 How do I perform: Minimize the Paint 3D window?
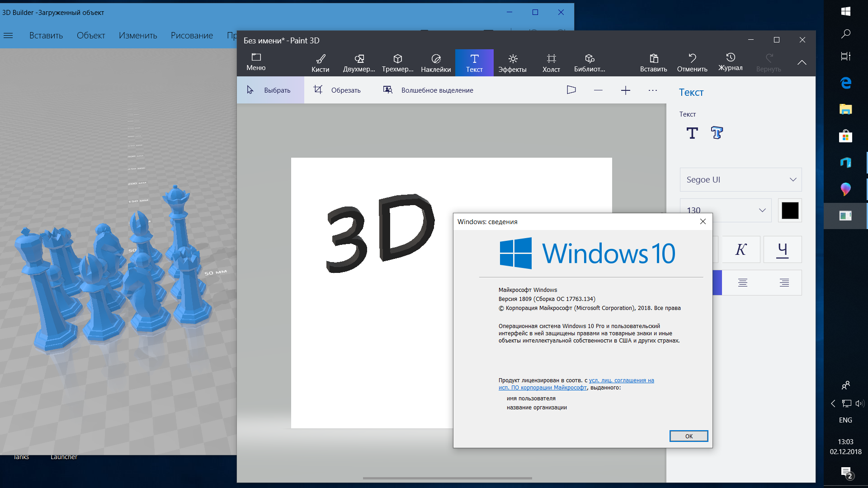click(751, 40)
